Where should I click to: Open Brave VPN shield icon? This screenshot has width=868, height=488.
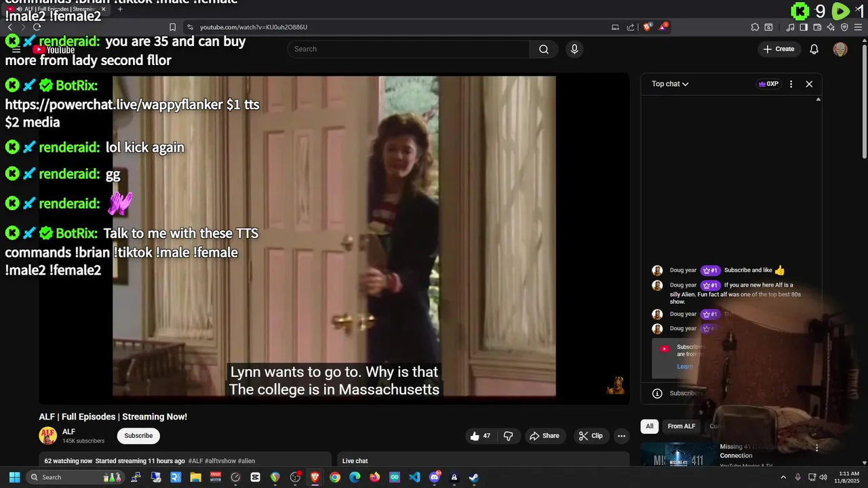(x=844, y=27)
